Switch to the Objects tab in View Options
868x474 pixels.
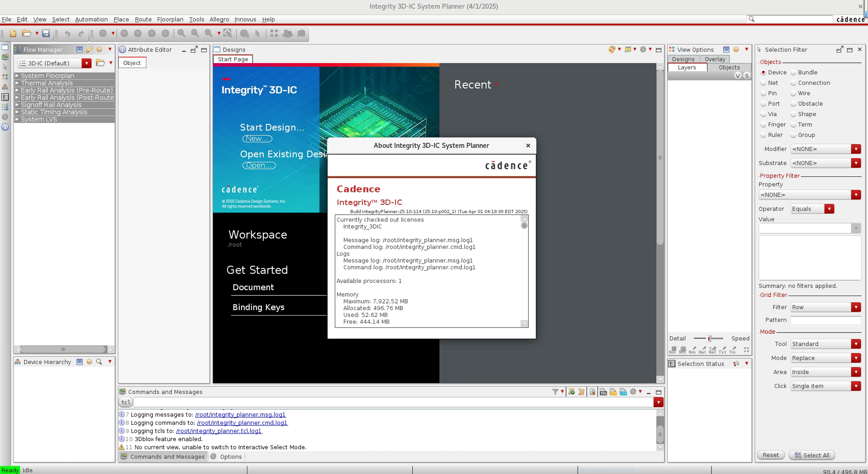point(729,67)
